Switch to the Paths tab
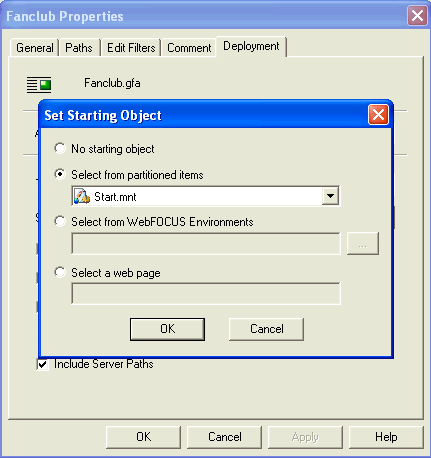This screenshot has height=458, width=431. pos(79,48)
